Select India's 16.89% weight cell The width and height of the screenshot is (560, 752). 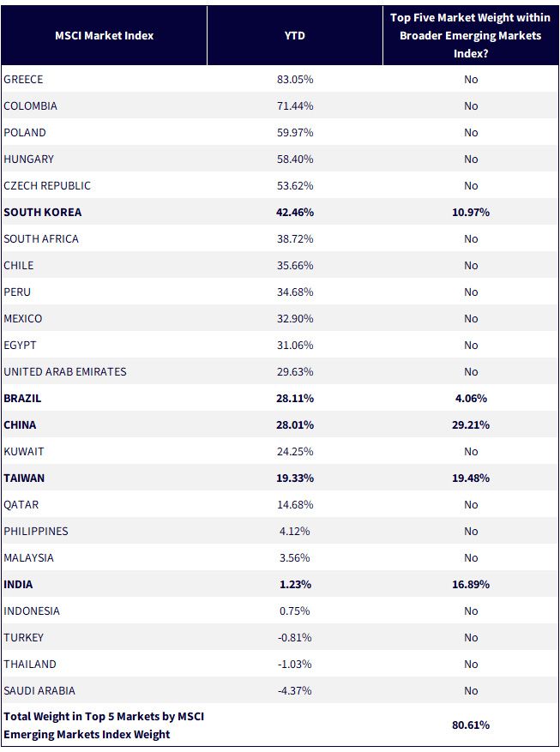coord(471,584)
